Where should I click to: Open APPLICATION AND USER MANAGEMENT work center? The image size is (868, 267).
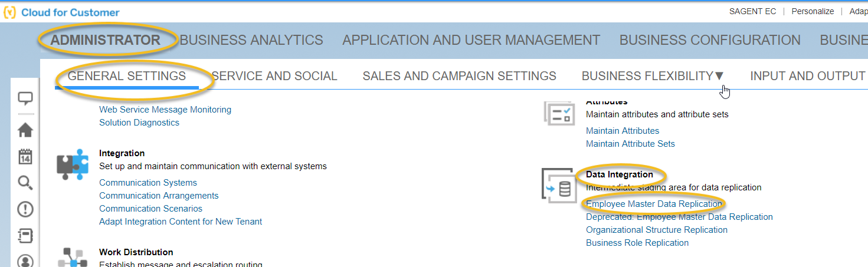point(471,40)
